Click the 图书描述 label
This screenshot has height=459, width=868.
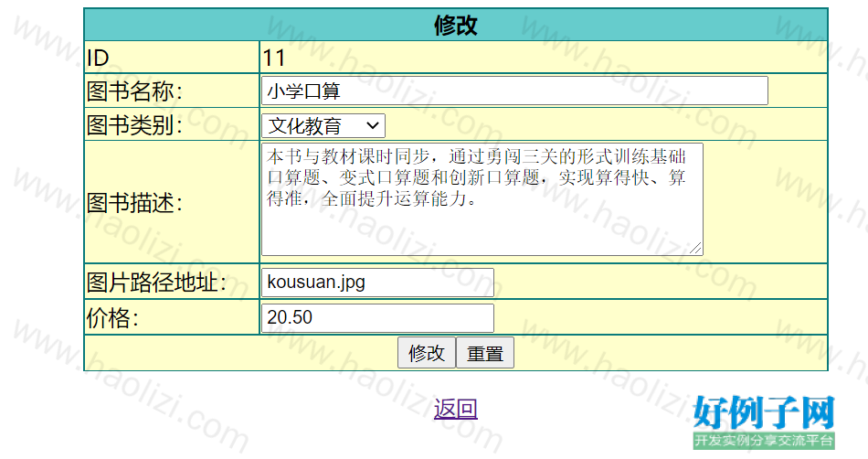point(134,203)
